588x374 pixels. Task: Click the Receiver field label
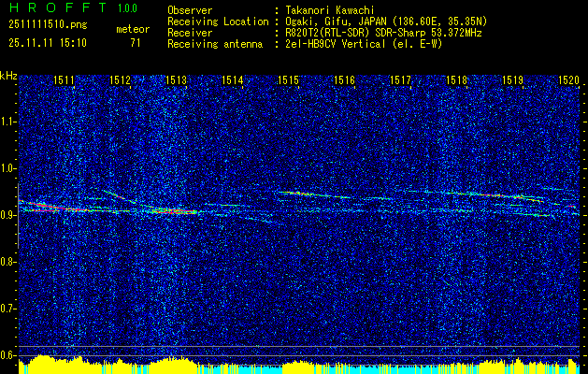[190, 33]
